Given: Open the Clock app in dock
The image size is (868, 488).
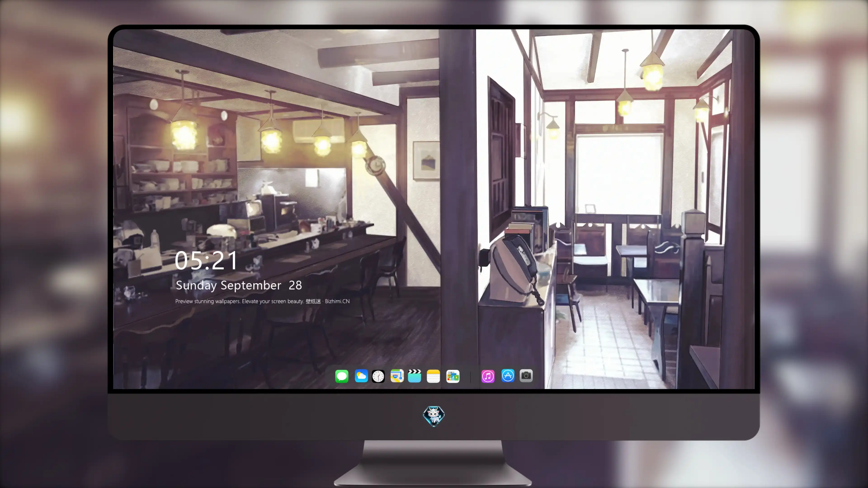Looking at the screenshot, I should coord(378,376).
